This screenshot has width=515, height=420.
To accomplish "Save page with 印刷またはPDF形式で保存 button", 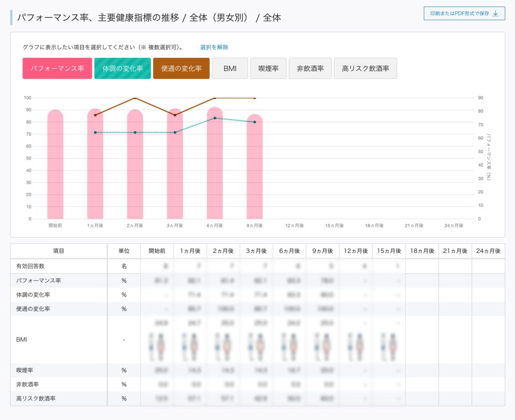I will (x=464, y=13).
